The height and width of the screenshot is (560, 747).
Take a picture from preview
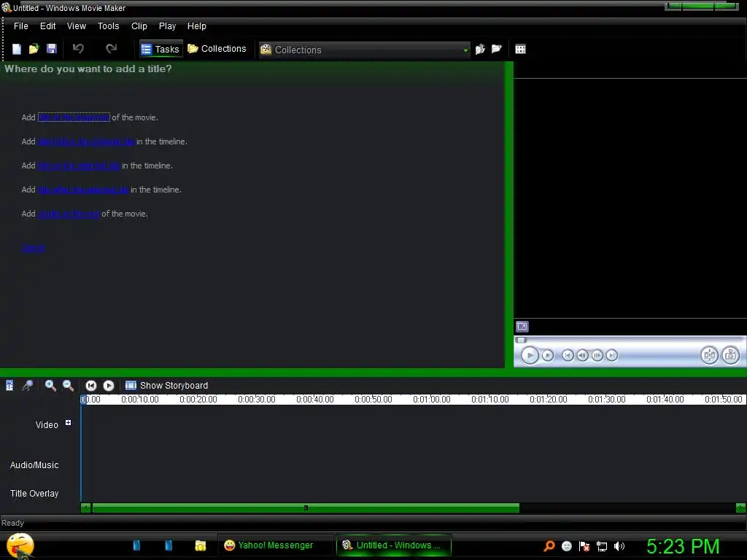click(x=731, y=355)
